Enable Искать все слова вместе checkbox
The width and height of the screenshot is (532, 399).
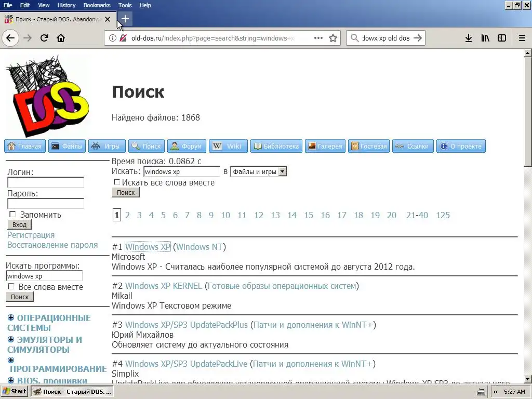tap(117, 182)
